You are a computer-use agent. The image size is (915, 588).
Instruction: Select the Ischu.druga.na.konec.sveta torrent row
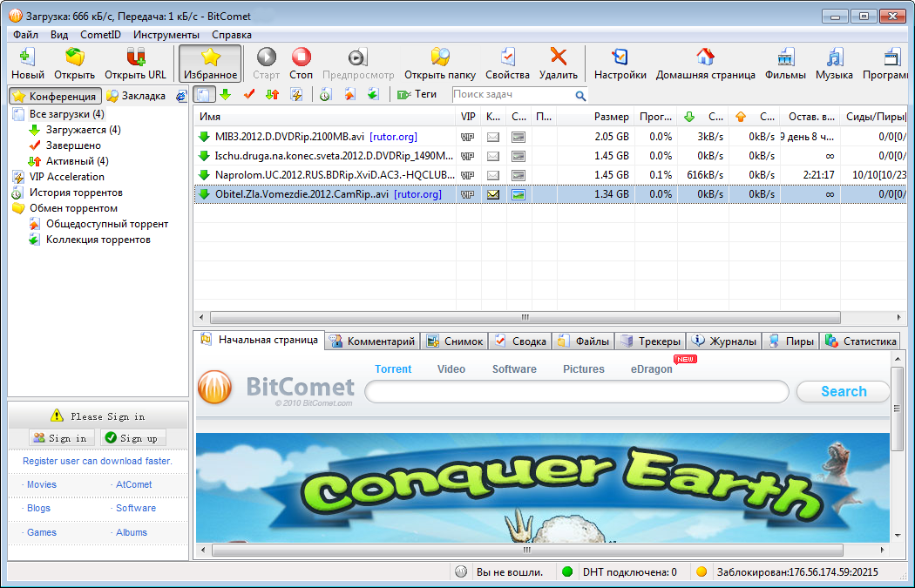(x=550, y=156)
